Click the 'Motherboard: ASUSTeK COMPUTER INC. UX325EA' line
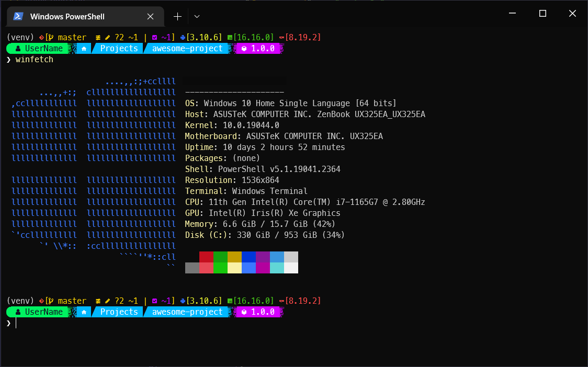 coord(284,136)
